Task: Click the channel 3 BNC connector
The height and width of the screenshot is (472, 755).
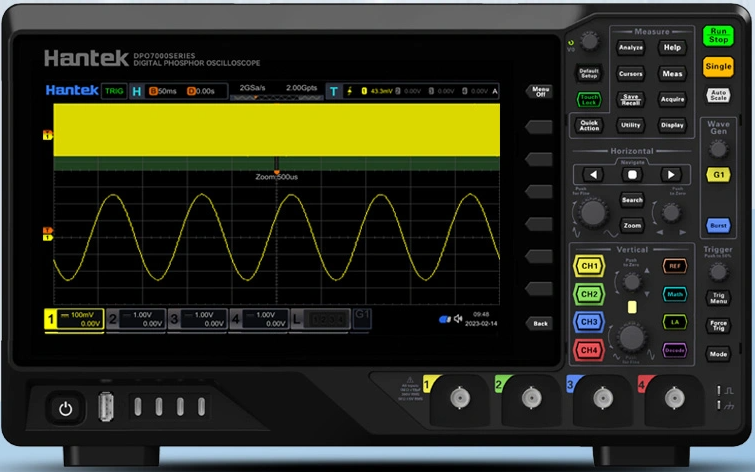Action: pyautogui.click(x=603, y=398)
